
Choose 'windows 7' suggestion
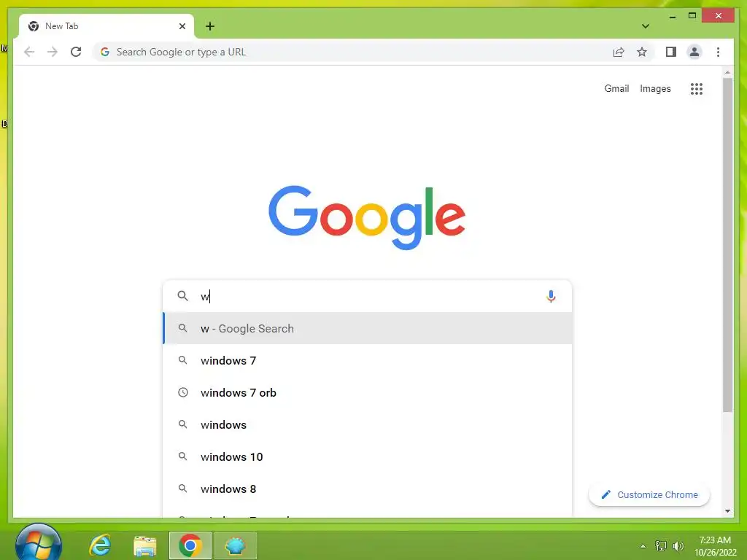(x=368, y=360)
